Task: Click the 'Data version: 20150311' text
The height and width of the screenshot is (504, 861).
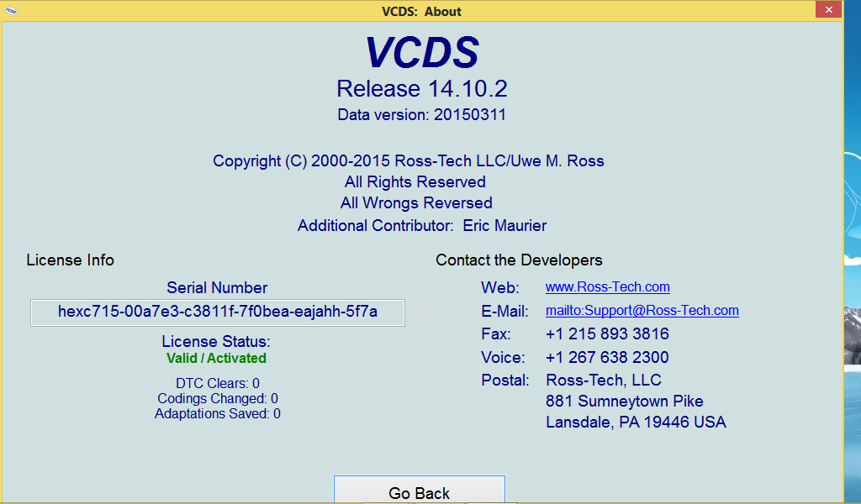Action: pyautogui.click(x=422, y=114)
